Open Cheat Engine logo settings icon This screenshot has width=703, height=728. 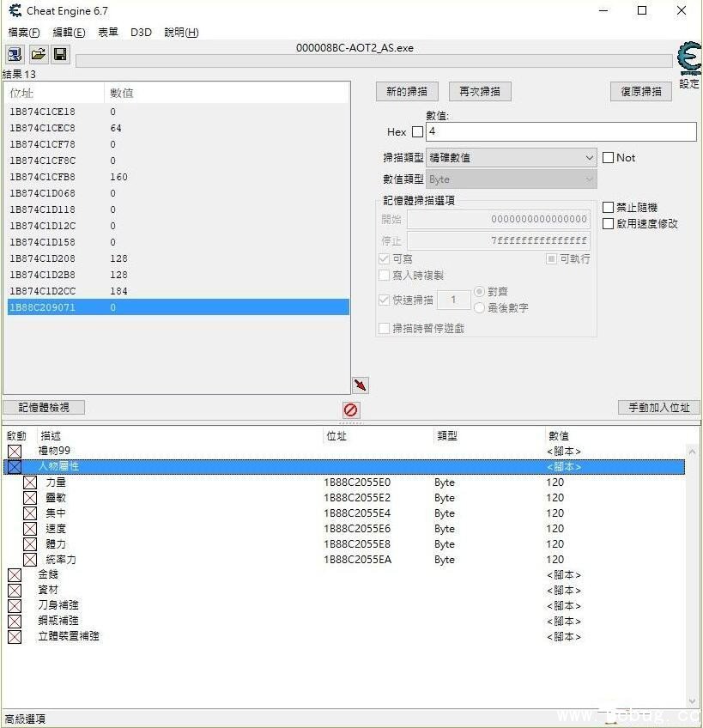[x=688, y=58]
